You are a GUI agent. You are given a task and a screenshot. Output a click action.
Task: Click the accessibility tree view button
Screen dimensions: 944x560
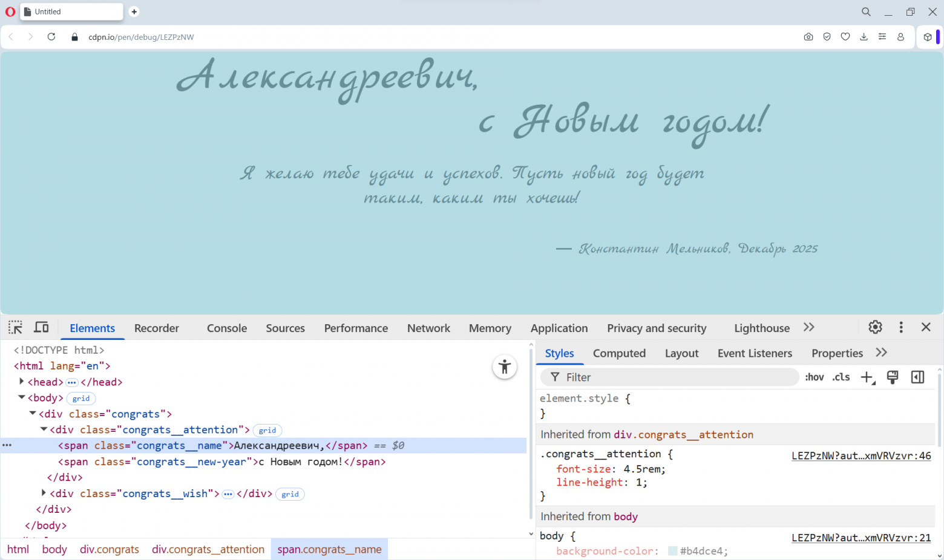coord(504,367)
